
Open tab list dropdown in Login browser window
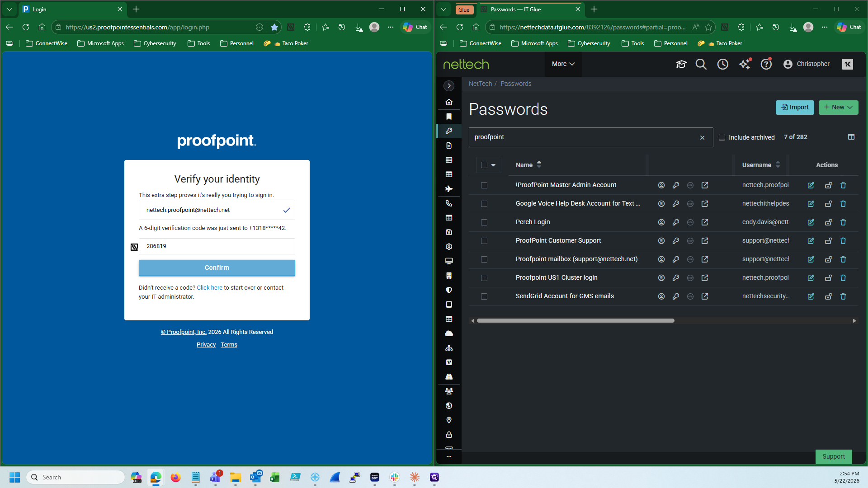pos(9,9)
